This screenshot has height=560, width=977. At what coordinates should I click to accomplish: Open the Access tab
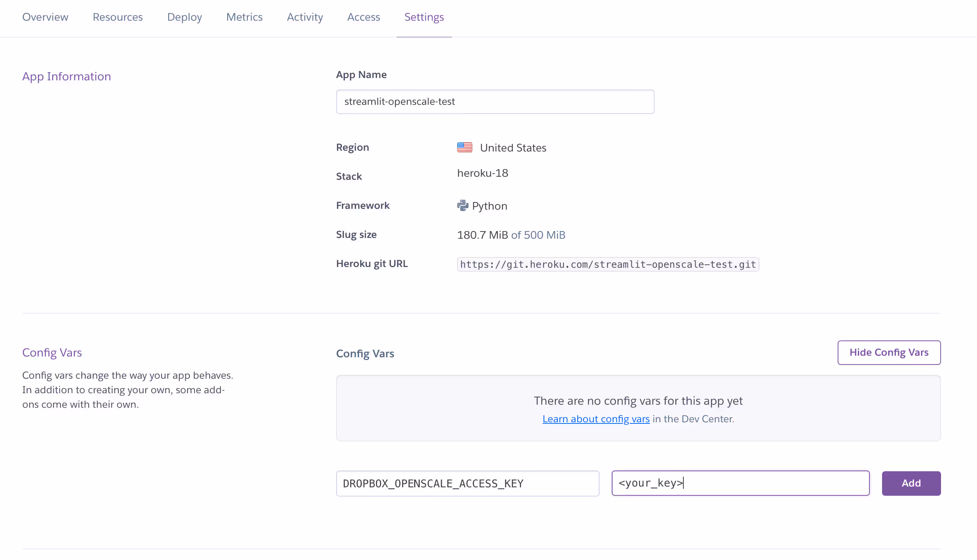pyautogui.click(x=363, y=17)
